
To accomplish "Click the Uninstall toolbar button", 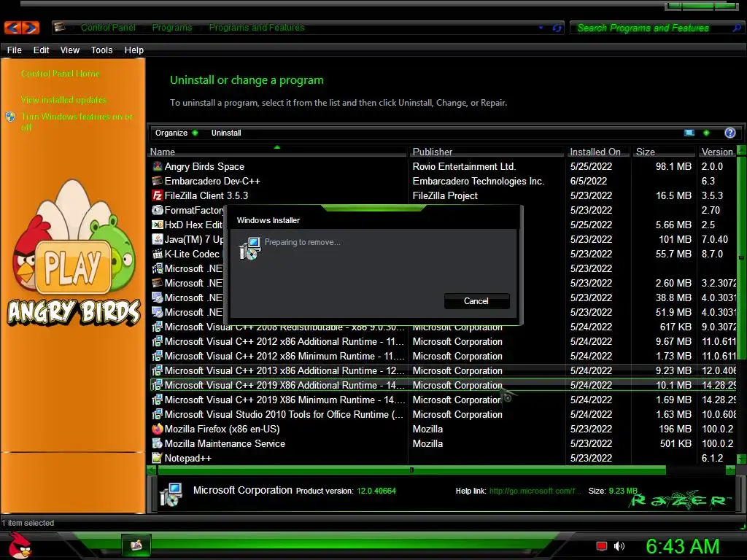I will click(x=226, y=133).
